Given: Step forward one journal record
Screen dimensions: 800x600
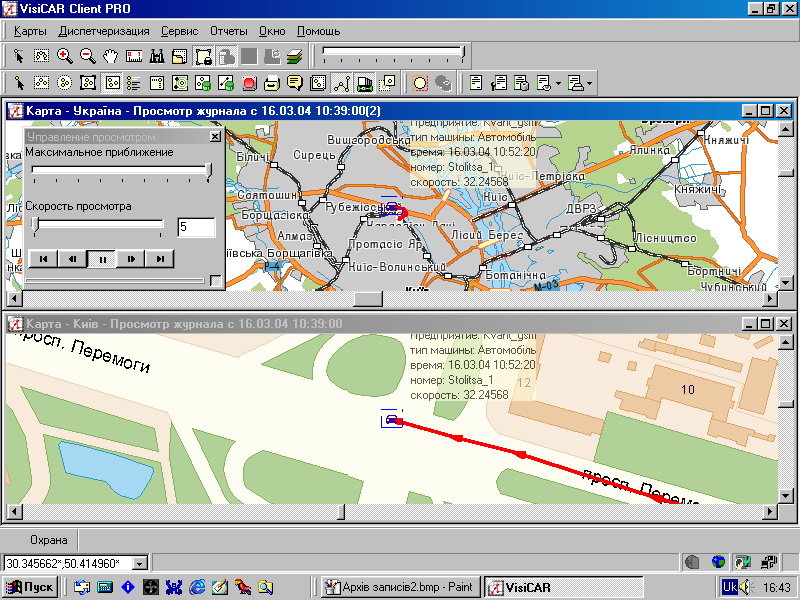Looking at the screenshot, I should tap(131, 259).
